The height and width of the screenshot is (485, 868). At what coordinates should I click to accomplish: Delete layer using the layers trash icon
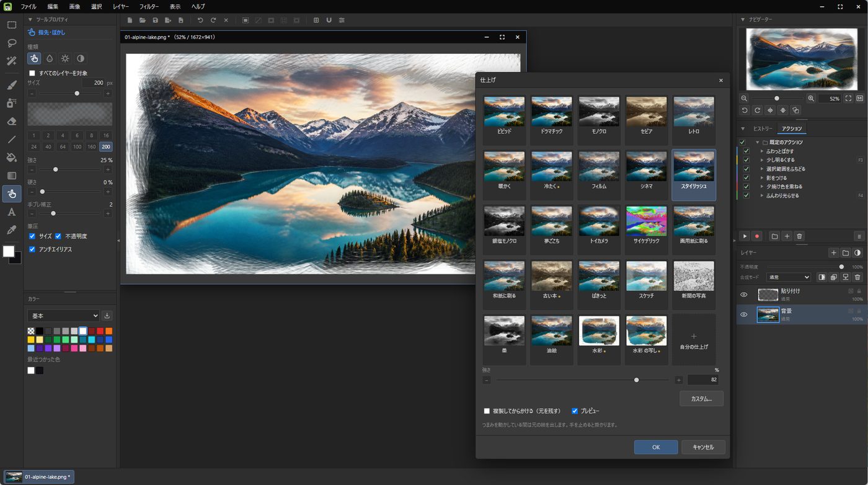(x=857, y=277)
